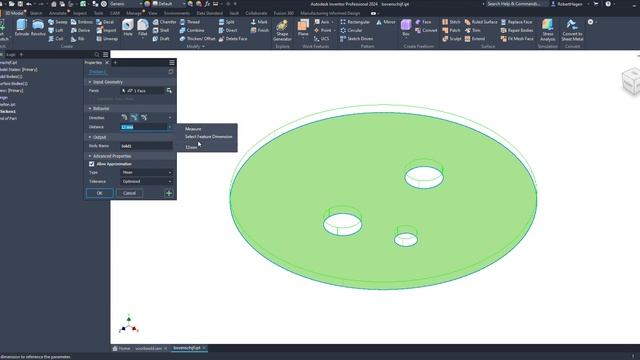Screen dimensions: 640x360
Task: Activate the Fillet tool
Action: (x=142, y=28)
